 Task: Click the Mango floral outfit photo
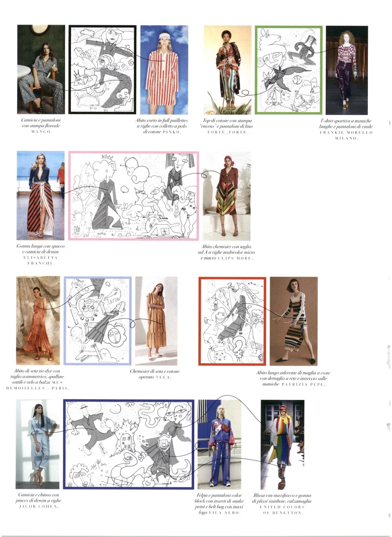(x=41, y=69)
